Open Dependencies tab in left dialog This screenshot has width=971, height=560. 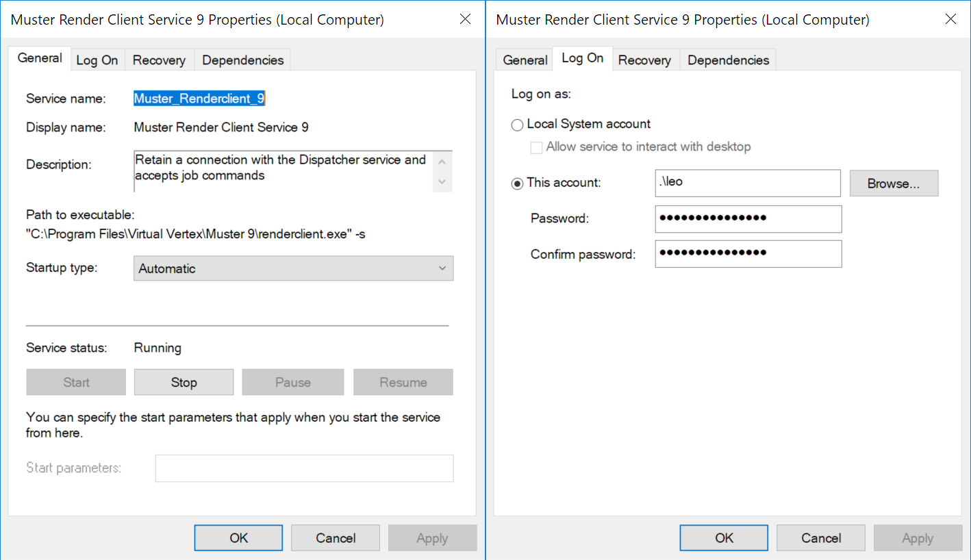[x=242, y=60]
